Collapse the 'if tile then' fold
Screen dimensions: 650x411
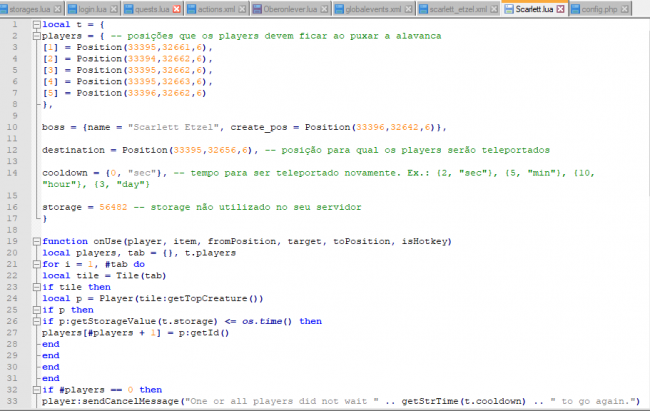[x=36, y=287]
